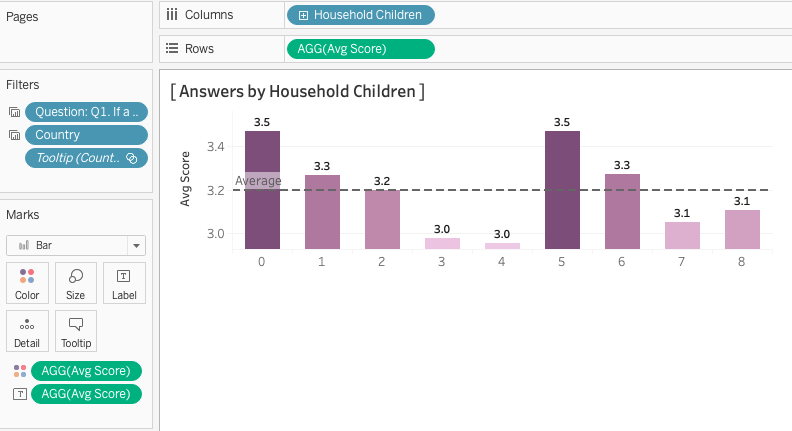Click the context icon beside Question filter
The height and width of the screenshot is (431, 792).
point(14,112)
